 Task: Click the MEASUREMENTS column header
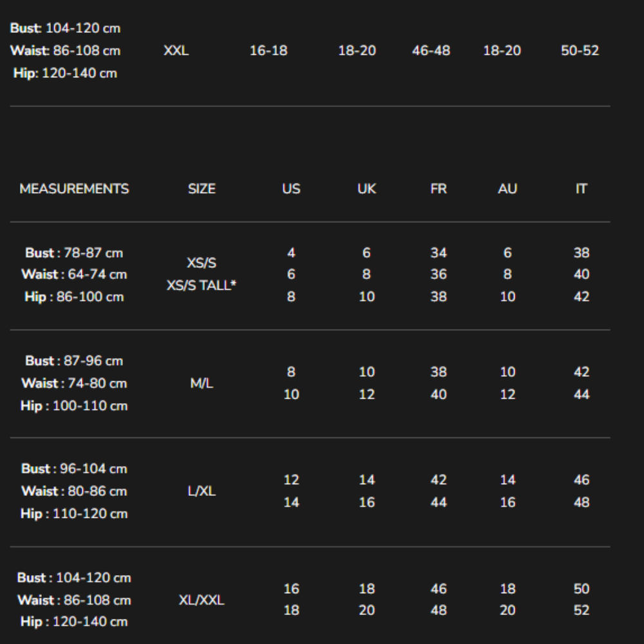[74, 189]
